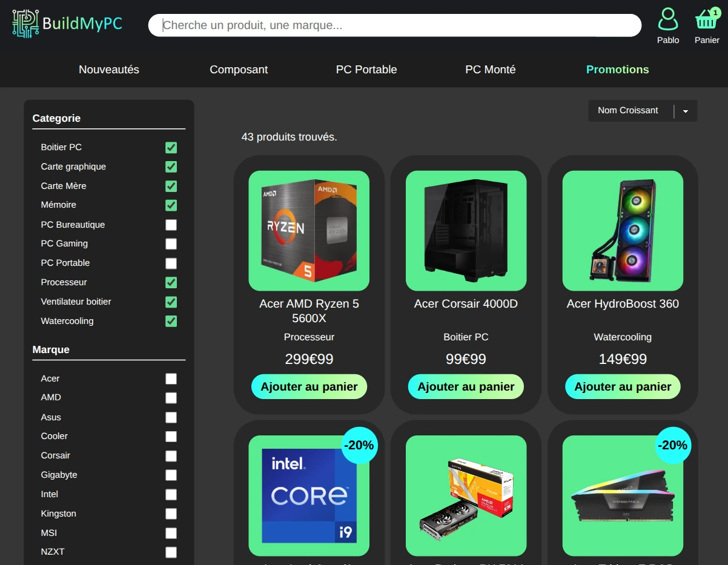View the HydroBoost 360 cooler image
This screenshot has width=728, height=565.
pos(623,231)
